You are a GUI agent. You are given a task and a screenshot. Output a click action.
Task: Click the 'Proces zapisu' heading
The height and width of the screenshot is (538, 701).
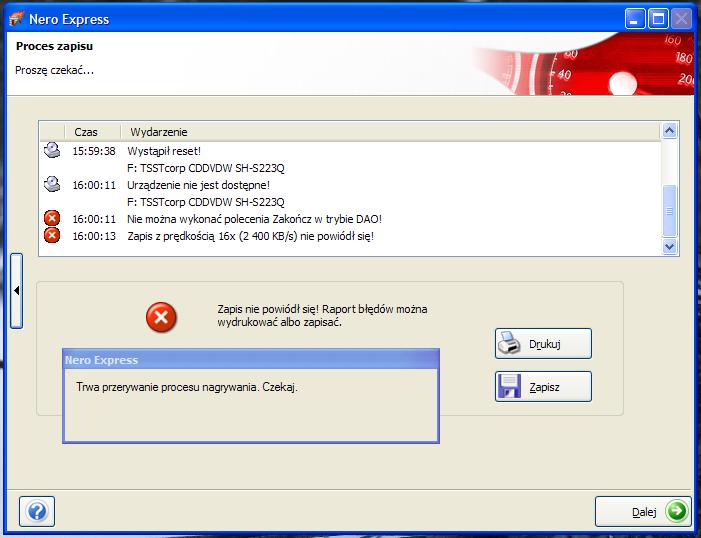click(x=55, y=46)
